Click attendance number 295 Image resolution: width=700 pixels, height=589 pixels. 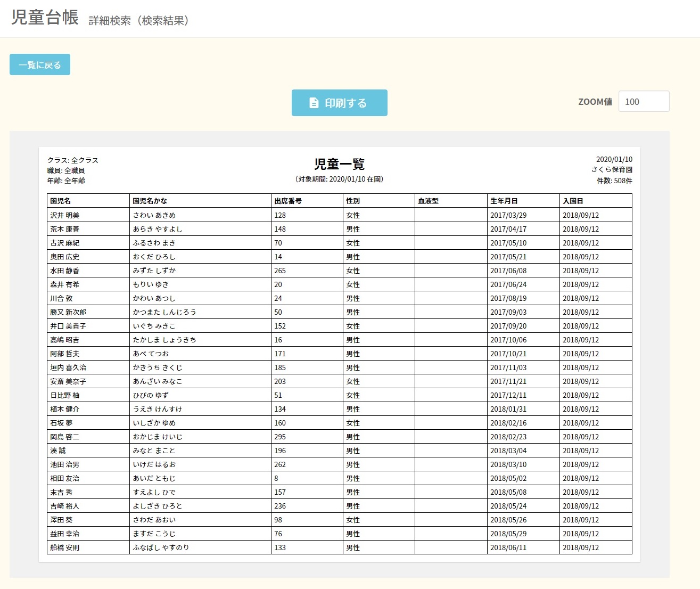(280, 437)
